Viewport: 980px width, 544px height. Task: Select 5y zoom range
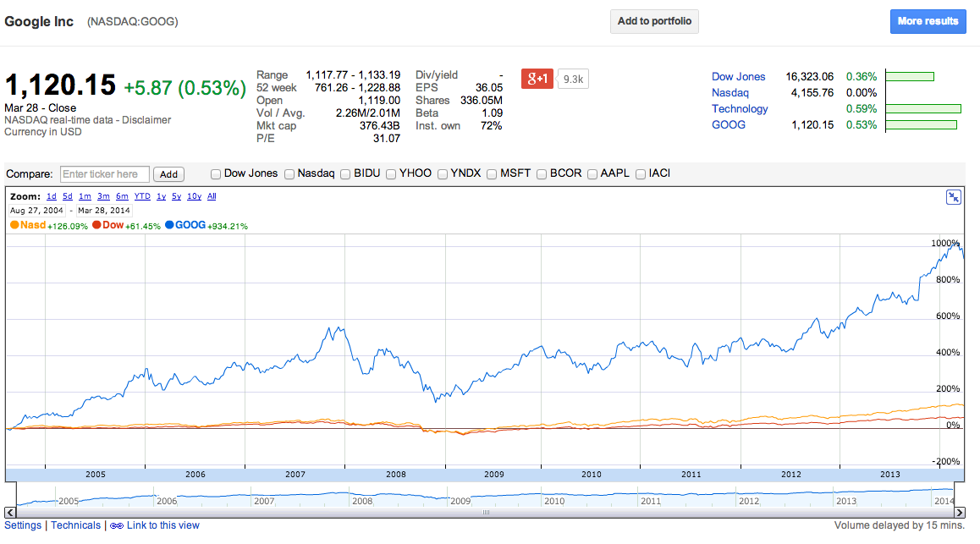[x=176, y=196]
